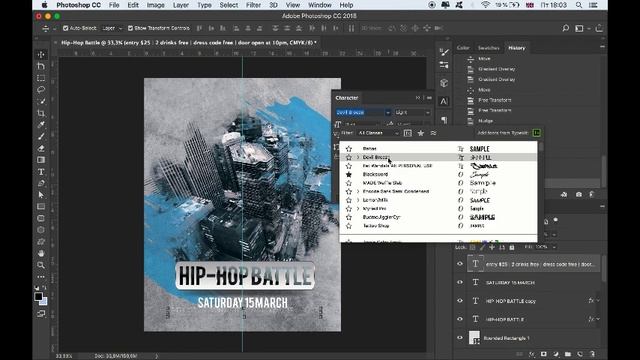Select the Path Selection arrow tool
Image resolution: width=640 pixels, height=360 pixels.
click(x=41, y=195)
